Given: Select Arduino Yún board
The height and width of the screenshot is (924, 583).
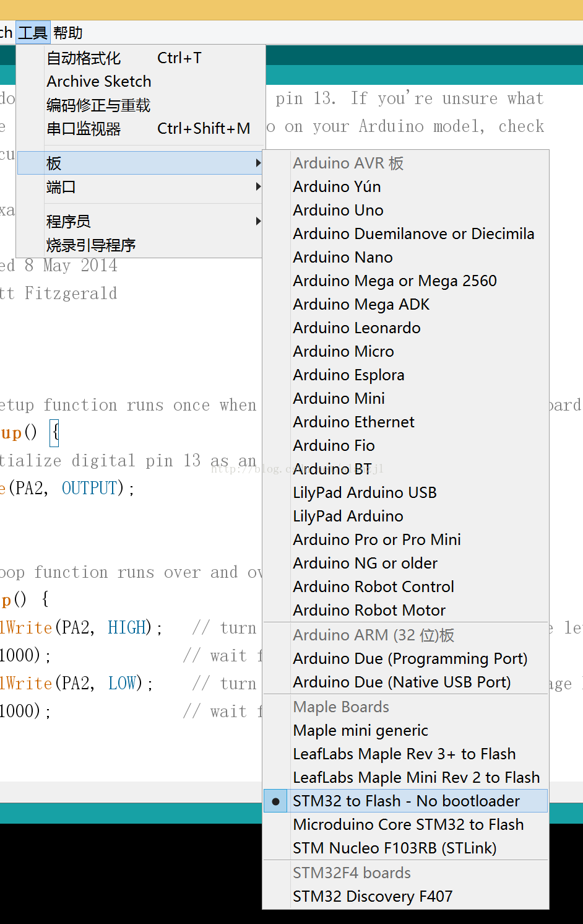Looking at the screenshot, I should 406,187.
